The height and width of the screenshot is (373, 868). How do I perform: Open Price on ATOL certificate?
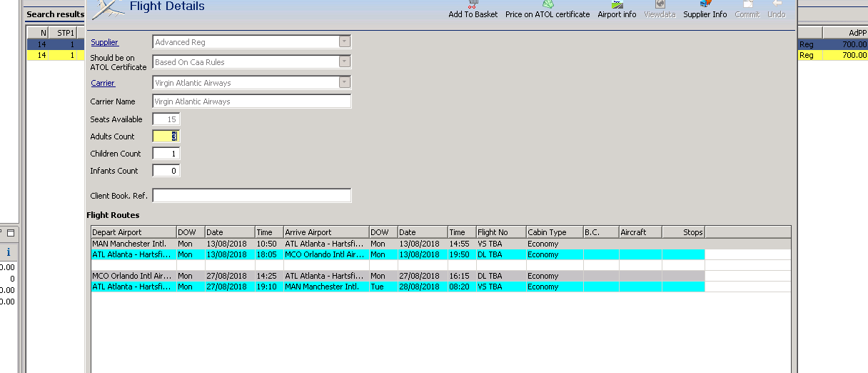click(x=547, y=9)
